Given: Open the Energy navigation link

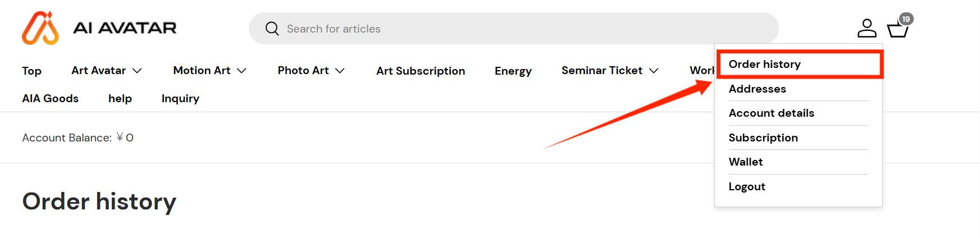Looking at the screenshot, I should pos(513,71).
